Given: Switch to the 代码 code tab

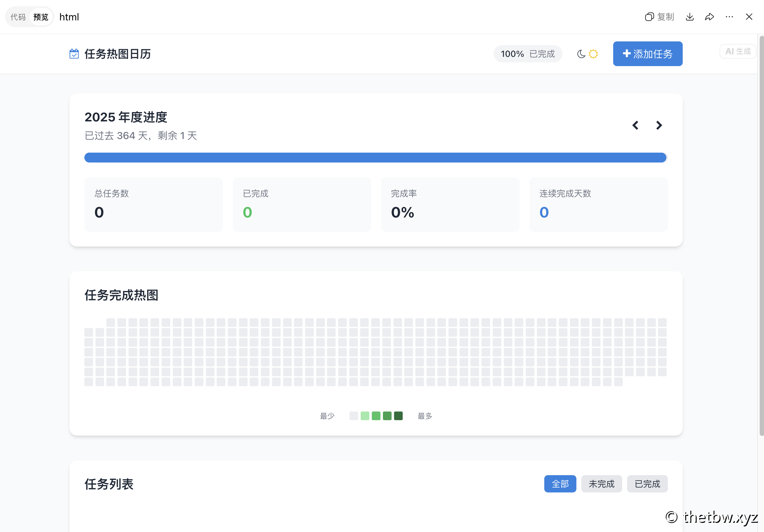Looking at the screenshot, I should 18,17.
